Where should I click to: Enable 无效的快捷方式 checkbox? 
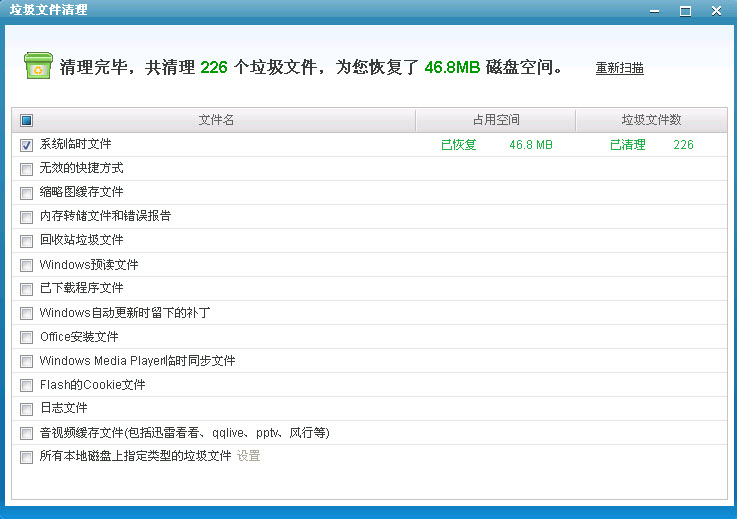click(26, 169)
